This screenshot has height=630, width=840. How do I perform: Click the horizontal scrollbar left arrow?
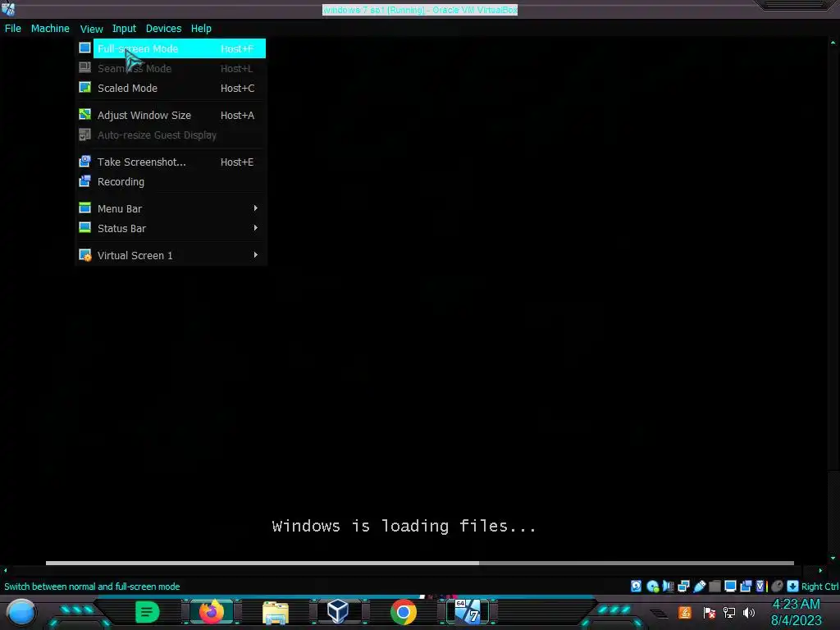5,571
